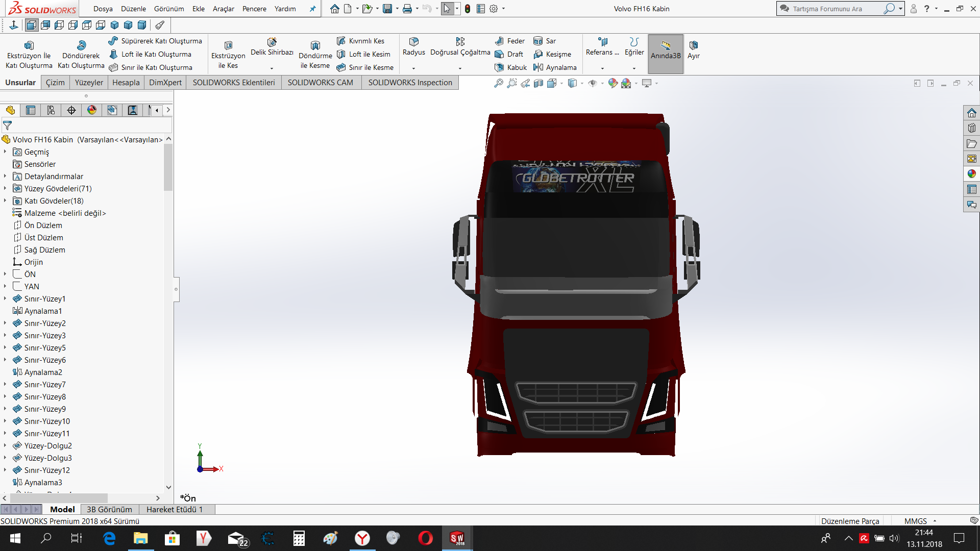Click the Ayır split tool
Image resolution: width=980 pixels, height=551 pixels.
(x=694, y=49)
